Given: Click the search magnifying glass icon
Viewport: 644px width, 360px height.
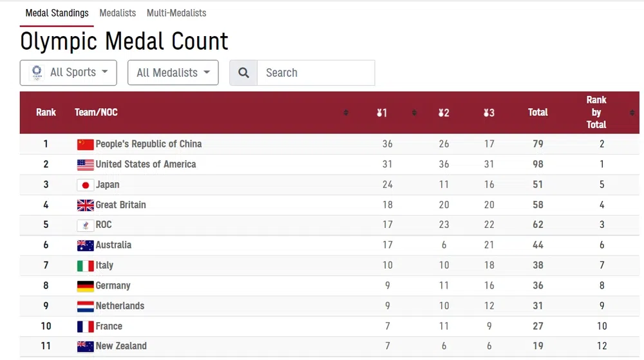Looking at the screenshot, I should click(243, 73).
